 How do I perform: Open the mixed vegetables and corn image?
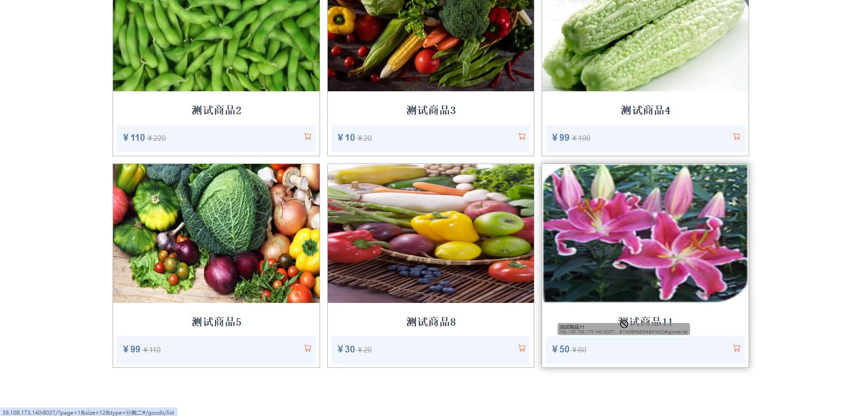click(431, 45)
